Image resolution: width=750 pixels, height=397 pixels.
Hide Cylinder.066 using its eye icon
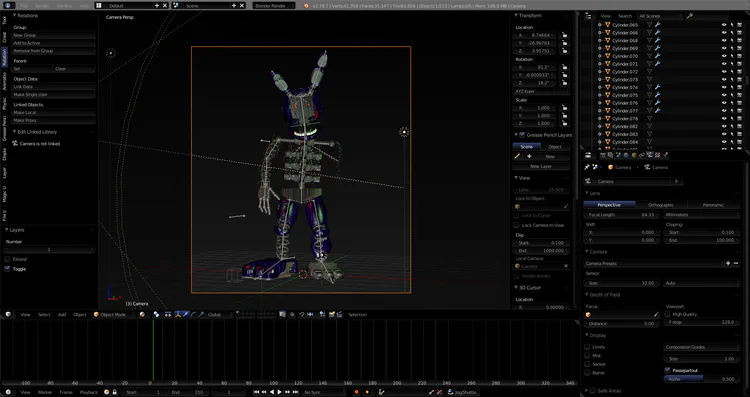coord(724,33)
